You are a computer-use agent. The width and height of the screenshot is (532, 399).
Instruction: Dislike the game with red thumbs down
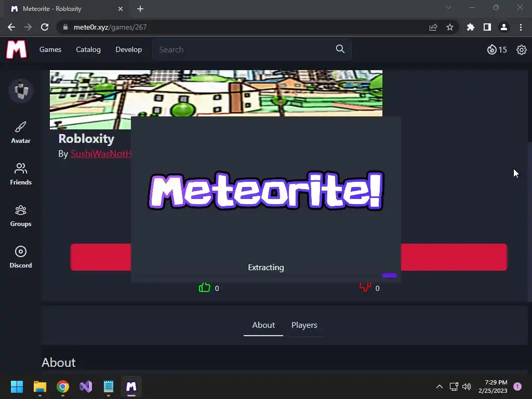coord(365,288)
